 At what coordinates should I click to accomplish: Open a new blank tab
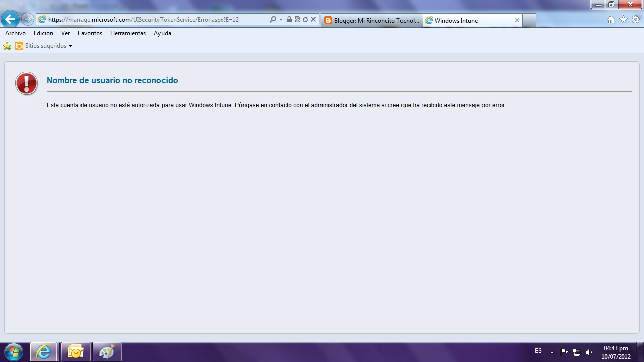529,20
